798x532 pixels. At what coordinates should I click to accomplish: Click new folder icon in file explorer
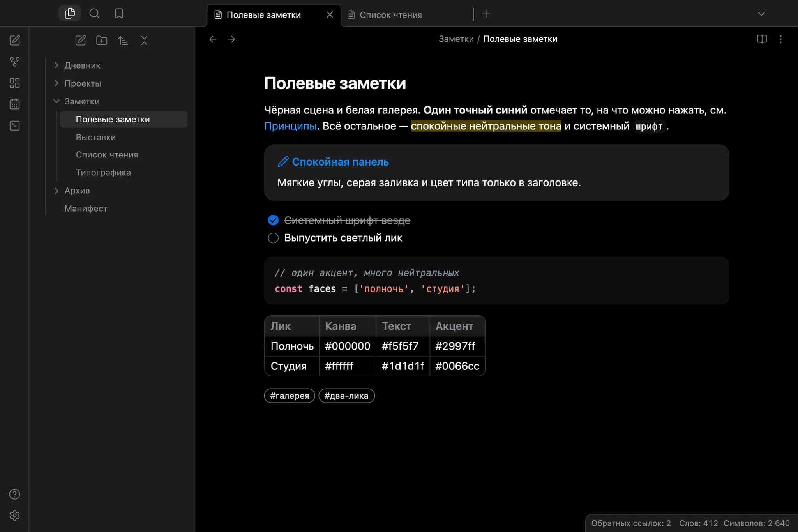(x=102, y=41)
